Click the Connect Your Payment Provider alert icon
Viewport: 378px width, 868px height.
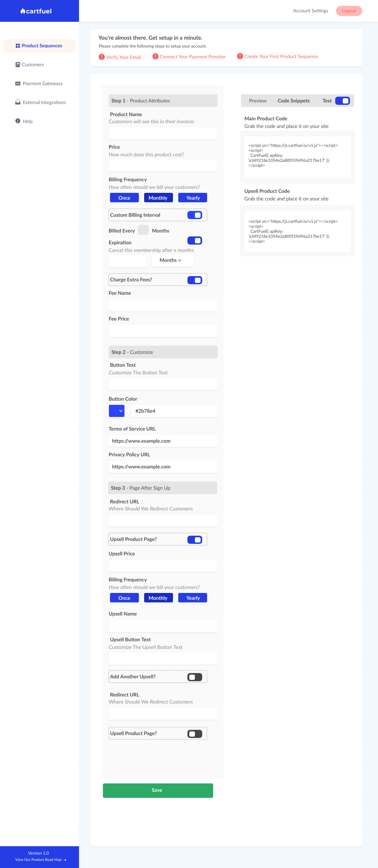pyautogui.click(x=155, y=56)
